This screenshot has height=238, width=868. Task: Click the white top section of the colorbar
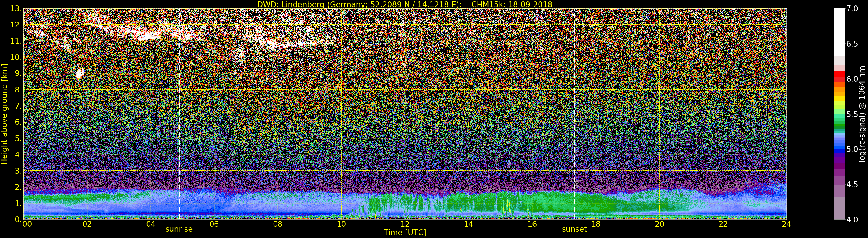click(839, 32)
